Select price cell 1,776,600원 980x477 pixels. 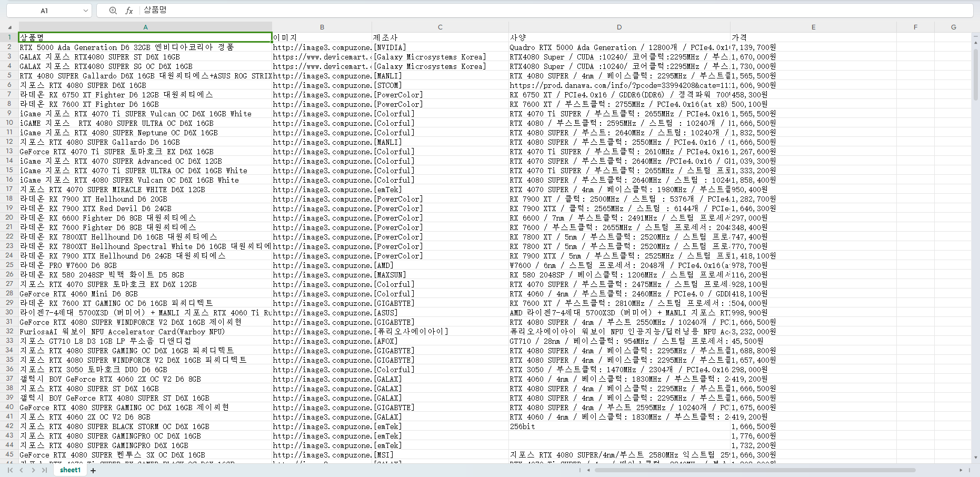coord(813,435)
